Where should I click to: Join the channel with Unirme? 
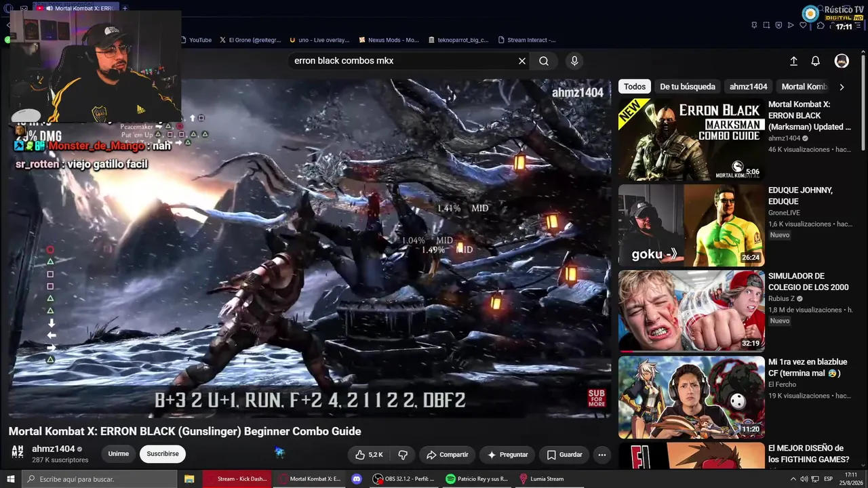coord(119,454)
